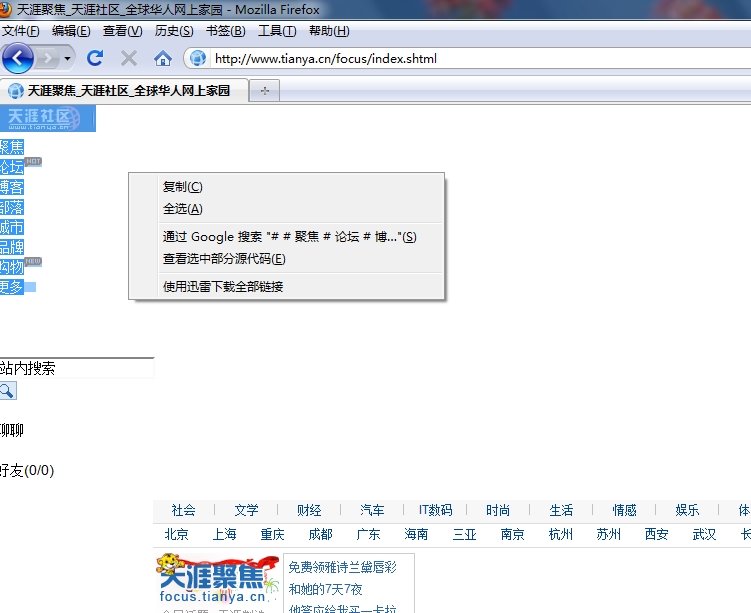Stop loading with the X icon
This screenshot has height=613, width=751.
[x=128, y=58]
